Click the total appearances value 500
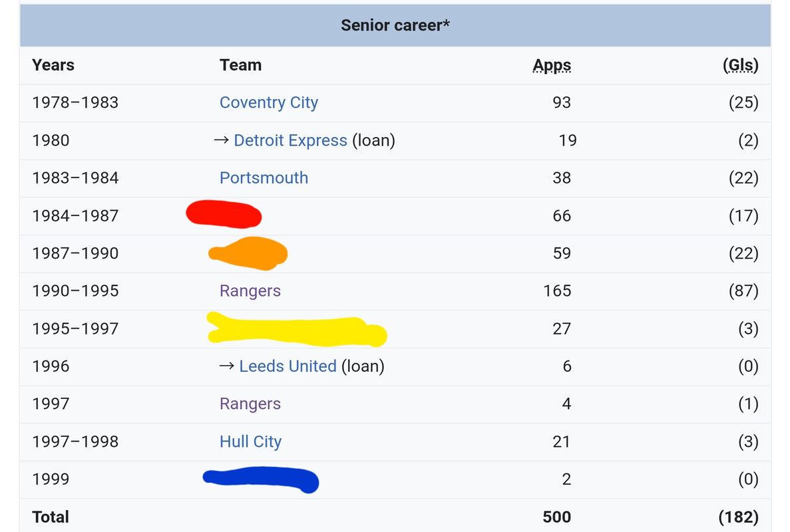Image resolution: width=790 pixels, height=532 pixels. (x=556, y=517)
